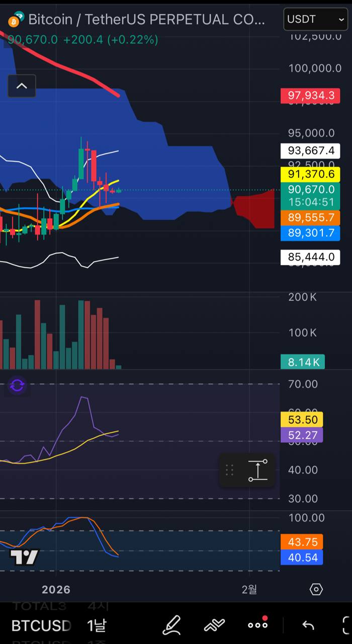
Task: Tap the Bitcoin coin logo icon
Action: [16, 20]
